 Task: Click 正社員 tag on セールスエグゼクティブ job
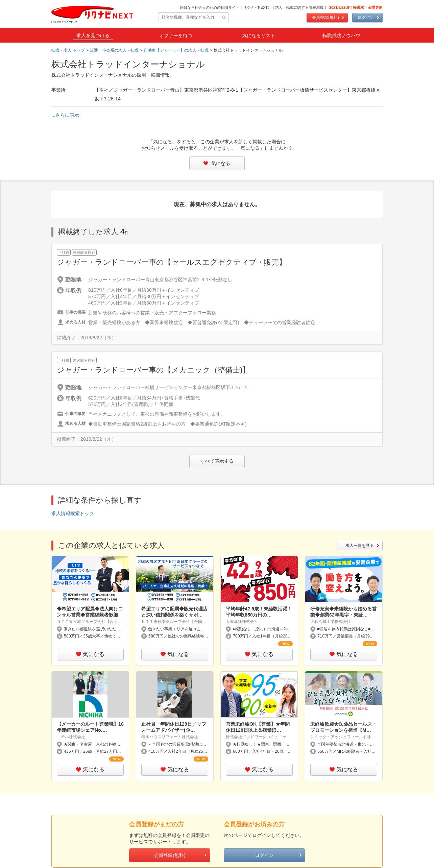(64, 252)
